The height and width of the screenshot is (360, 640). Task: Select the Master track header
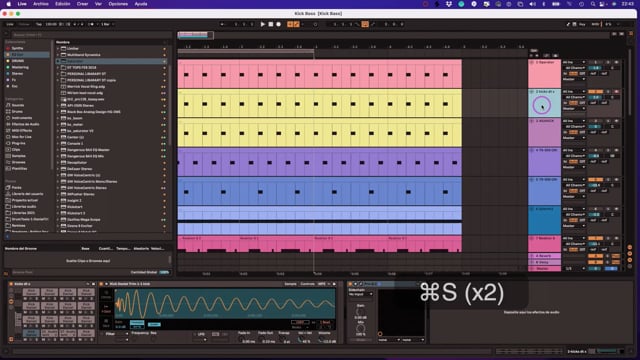tap(544, 269)
